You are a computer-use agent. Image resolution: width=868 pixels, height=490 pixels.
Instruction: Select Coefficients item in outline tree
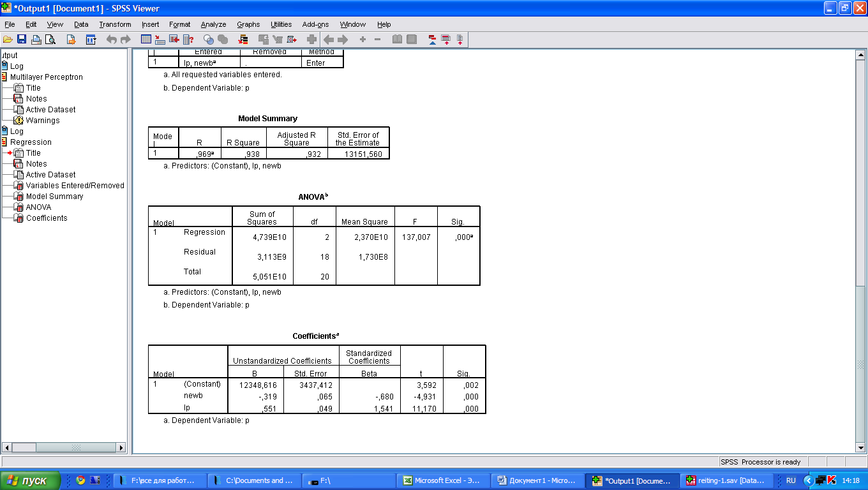47,218
